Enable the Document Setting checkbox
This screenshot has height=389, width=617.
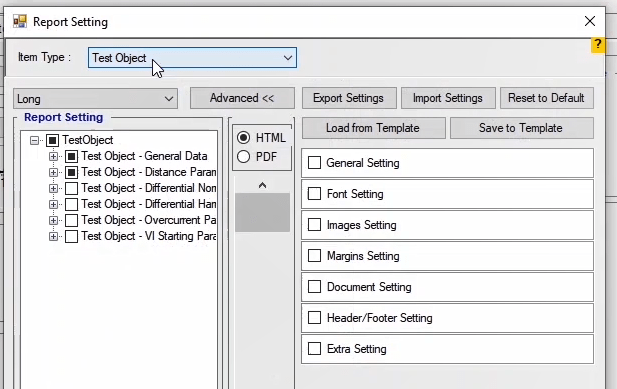coord(314,287)
